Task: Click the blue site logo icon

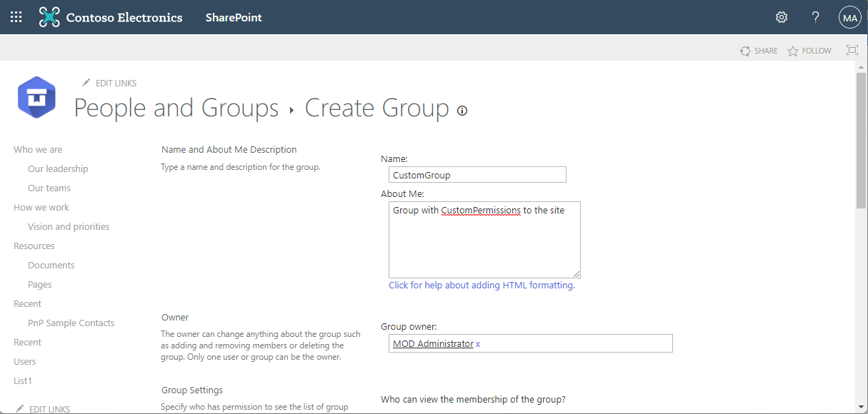Action: [36, 97]
